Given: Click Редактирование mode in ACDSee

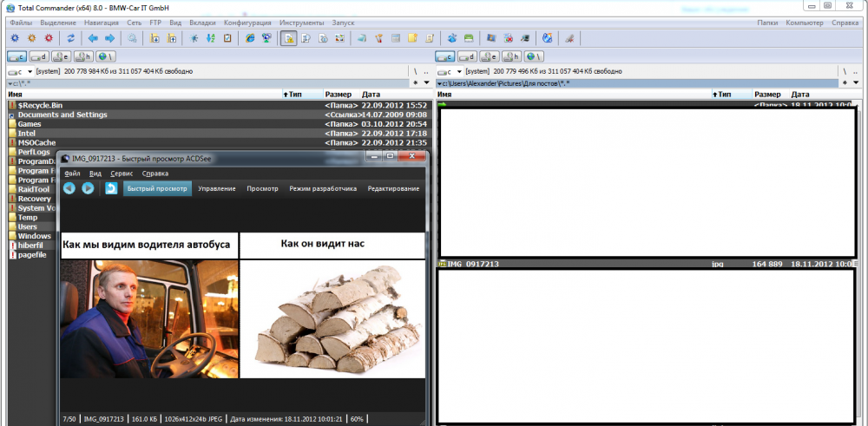Looking at the screenshot, I should click(395, 188).
